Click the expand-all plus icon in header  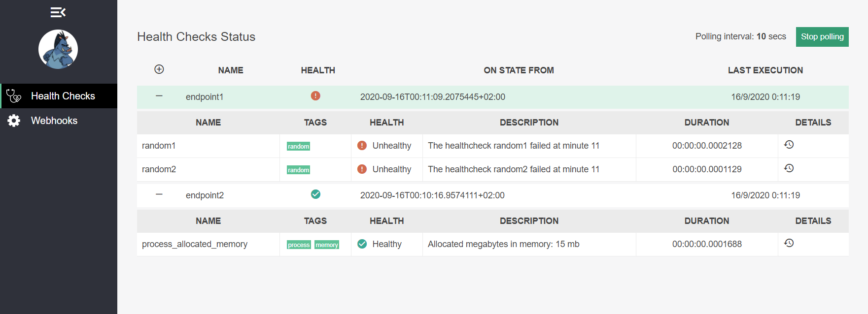(159, 69)
